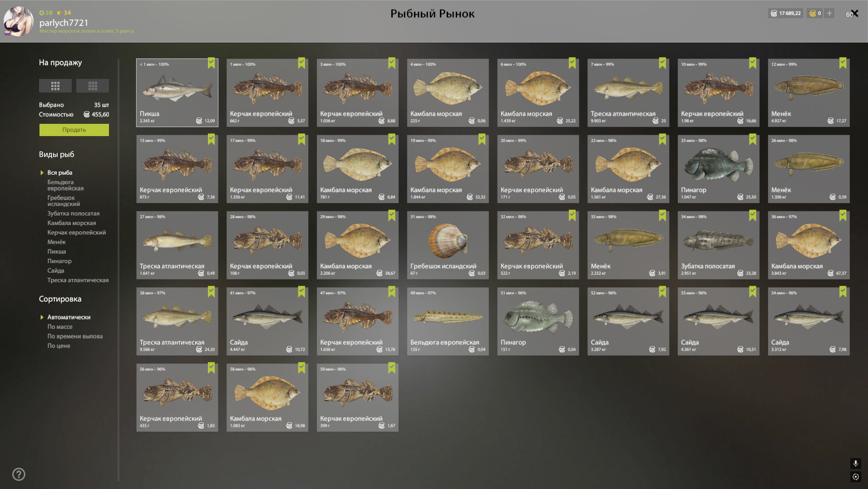This screenshot has width=868, height=489.
Task: Open the help question mark icon
Action: point(19,474)
